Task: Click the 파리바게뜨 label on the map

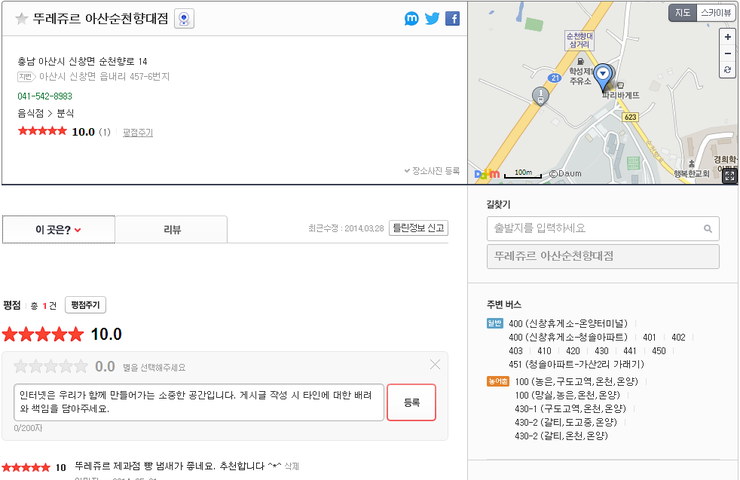Action: 621,95
